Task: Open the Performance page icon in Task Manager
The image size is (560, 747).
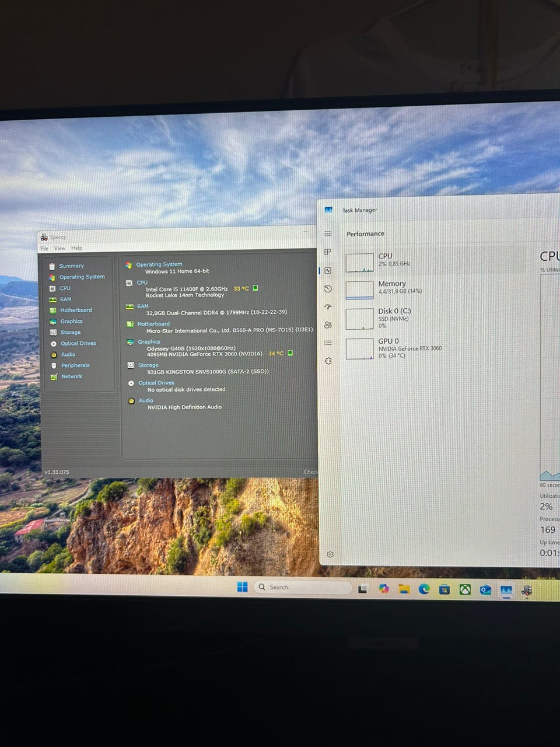Action: point(328,271)
